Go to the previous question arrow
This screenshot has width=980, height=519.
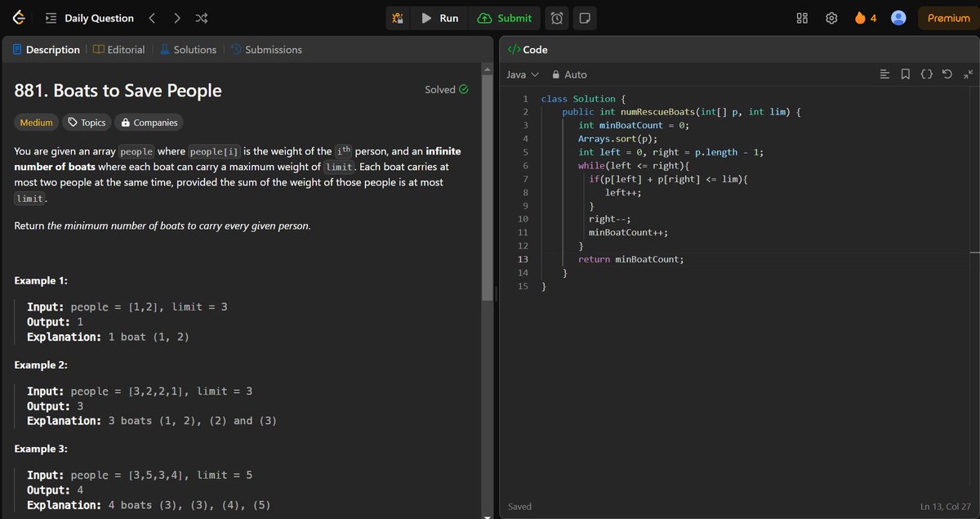[x=152, y=18]
